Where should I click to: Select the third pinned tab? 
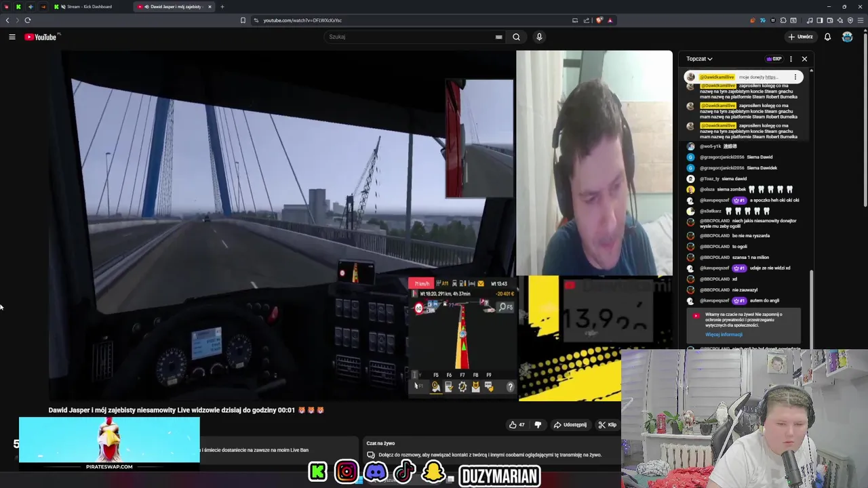point(31,7)
